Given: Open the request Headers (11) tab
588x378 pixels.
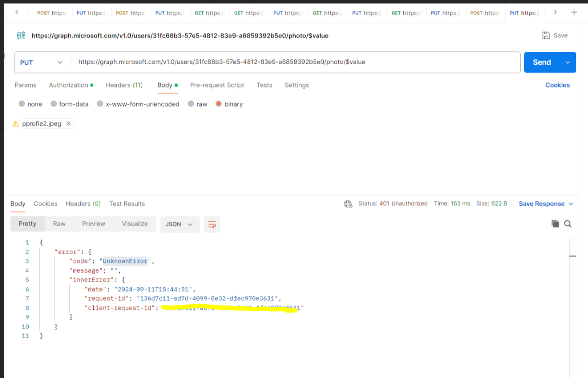Looking at the screenshot, I should tap(124, 85).
